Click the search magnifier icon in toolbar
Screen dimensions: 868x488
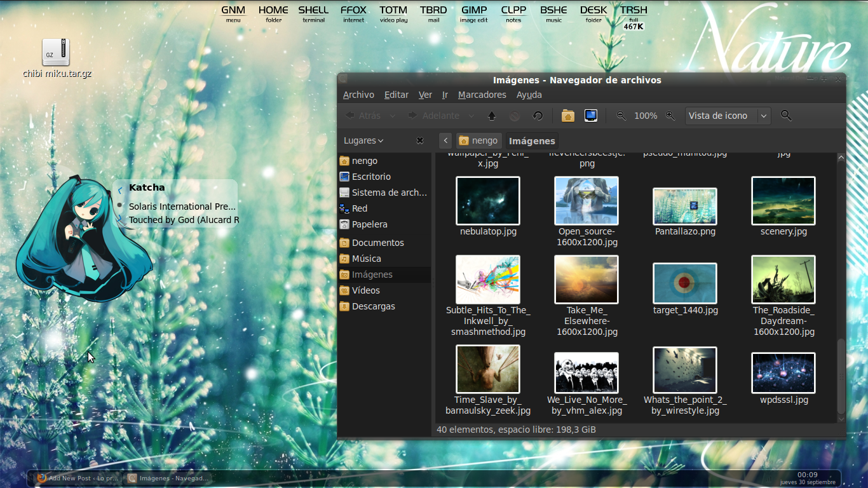786,116
